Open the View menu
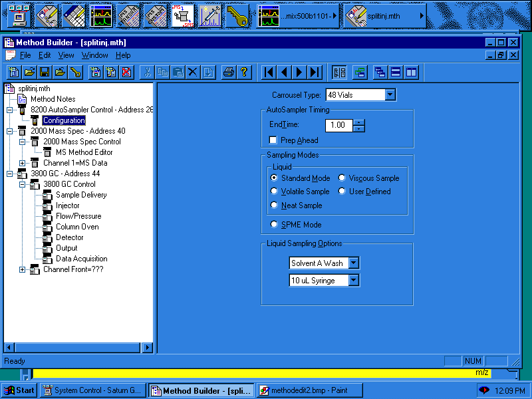The height and width of the screenshot is (399, 532). (x=66, y=55)
